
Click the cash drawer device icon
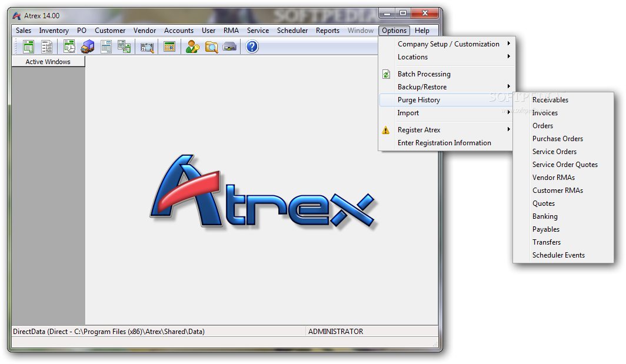pyautogui.click(x=229, y=46)
